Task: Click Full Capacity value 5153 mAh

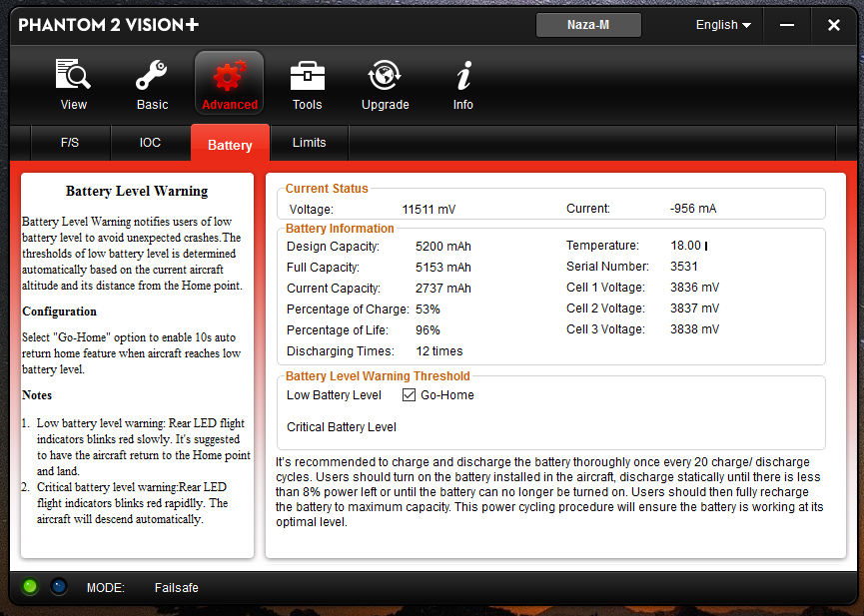Action: (x=443, y=268)
